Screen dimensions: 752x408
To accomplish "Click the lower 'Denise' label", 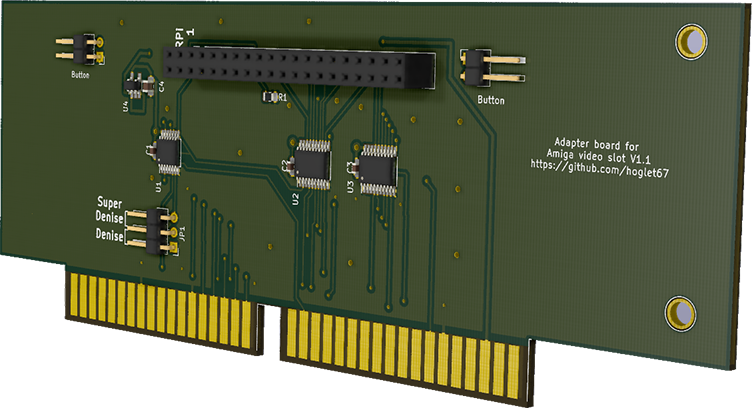I will 109,234.
